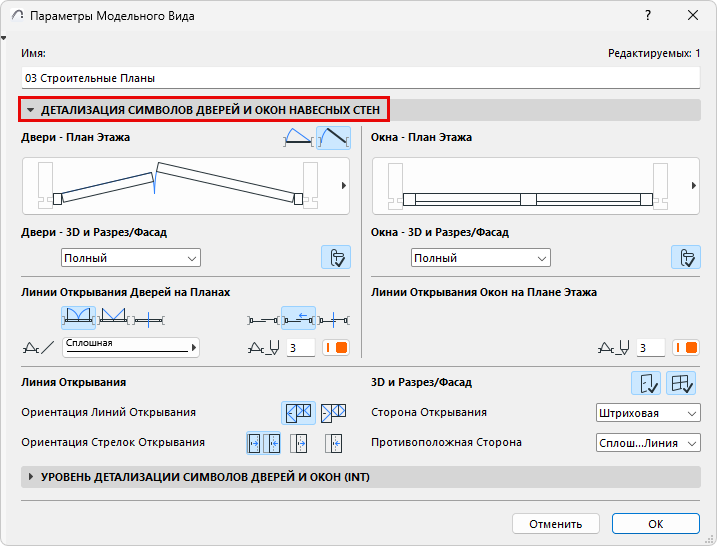The height and width of the screenshot is (546, 717).
Task: Open doors 3D detail Полный dropdown
Action: point(131,257)
